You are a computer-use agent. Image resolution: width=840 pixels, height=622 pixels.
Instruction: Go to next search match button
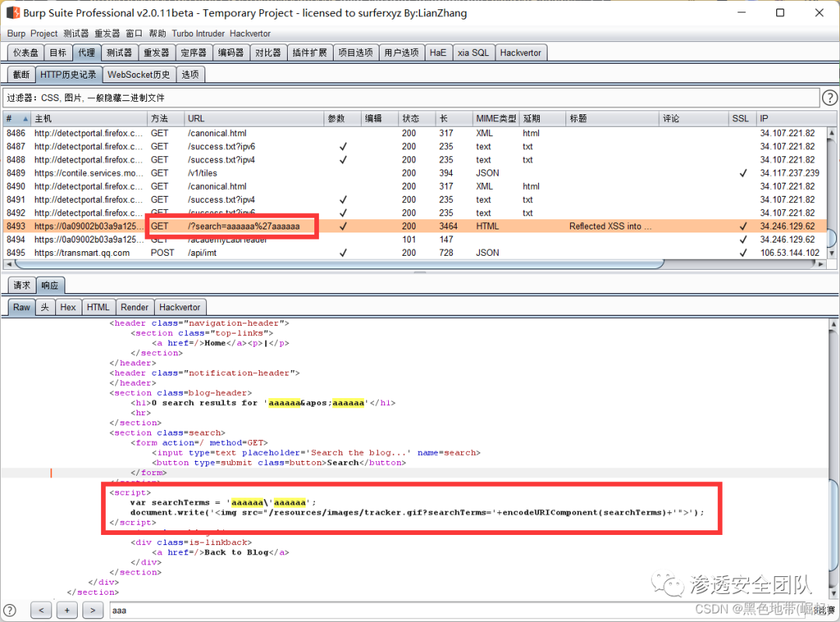[93, 610]
